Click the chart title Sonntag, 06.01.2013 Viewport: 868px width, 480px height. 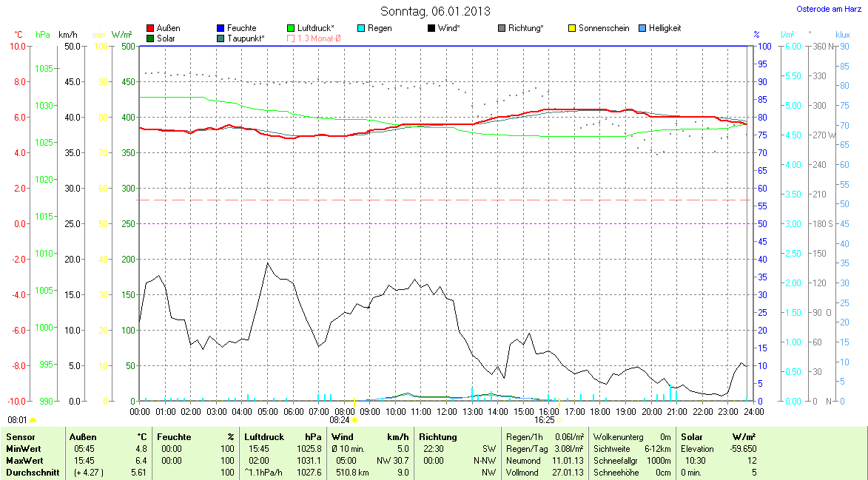pos(435,11)
